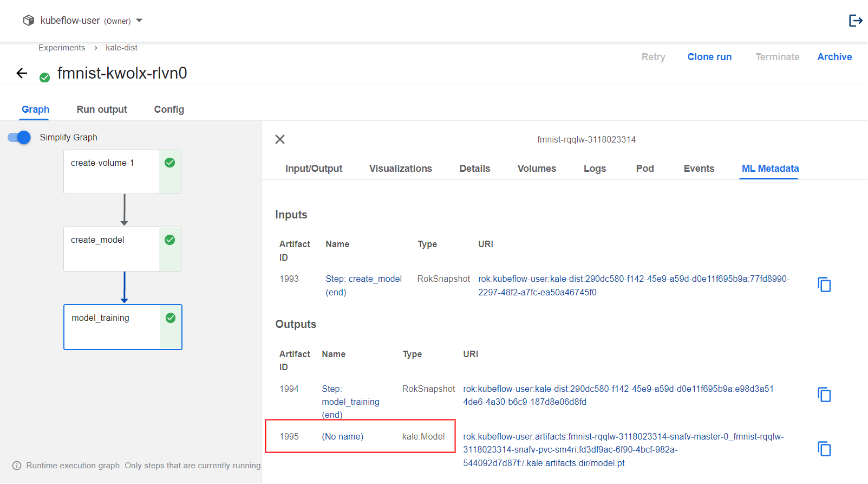Viewport: 868px width, 484px height.
Task: Click the Clone run button
Action: coord(709,57)
